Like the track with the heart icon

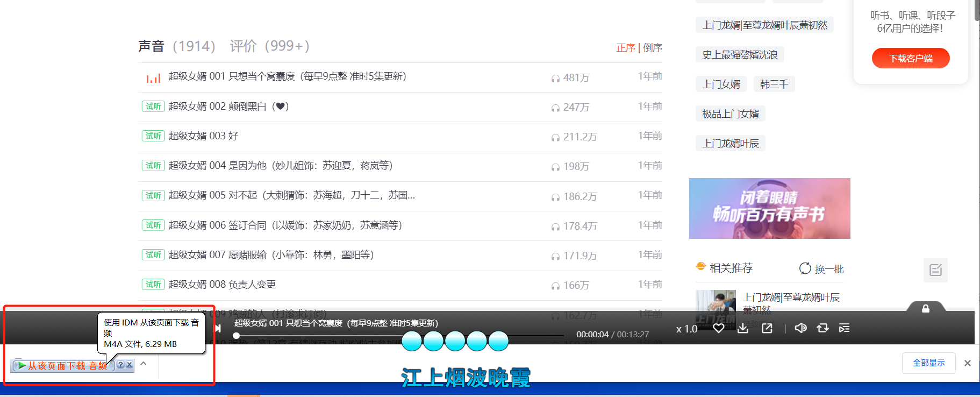719,328
